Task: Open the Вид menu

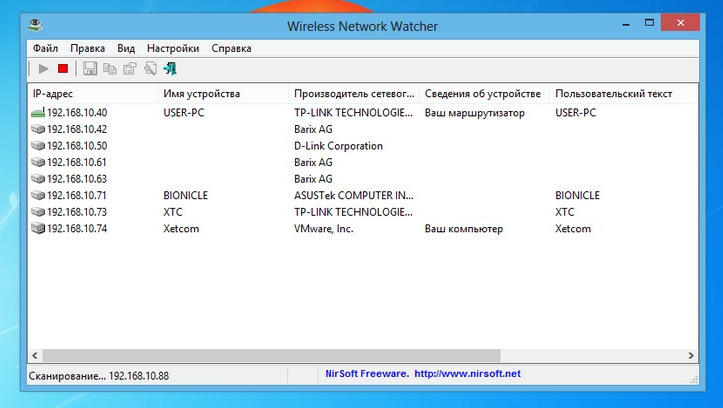Action: 126,48
